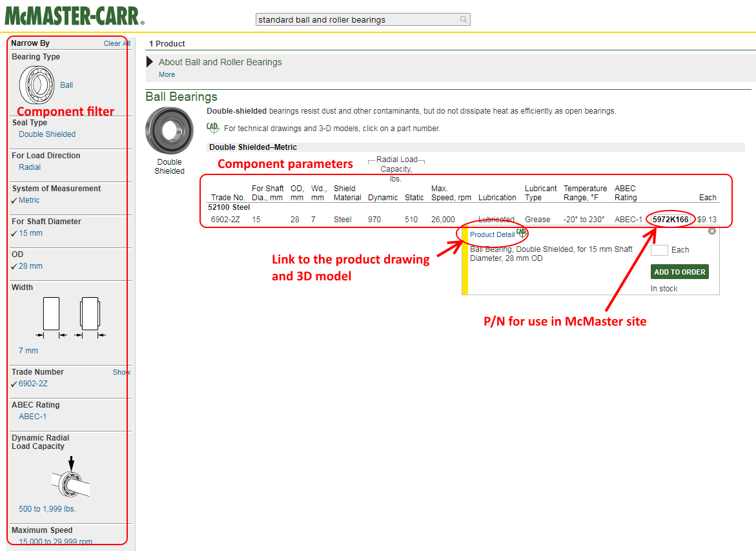Select the Ball bearing type link
Viewport: 756px width, 551px height.
click(66, 85)
